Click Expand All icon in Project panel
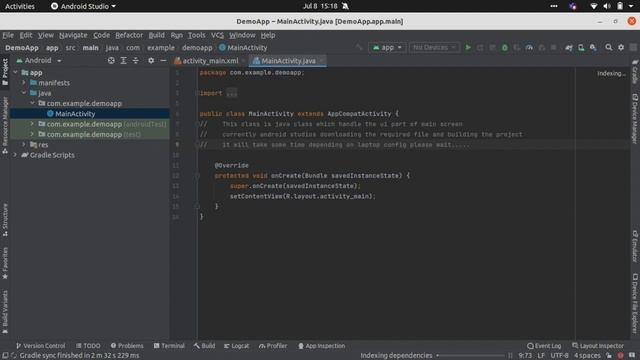The image size is (640, 360). click(123, 60)
